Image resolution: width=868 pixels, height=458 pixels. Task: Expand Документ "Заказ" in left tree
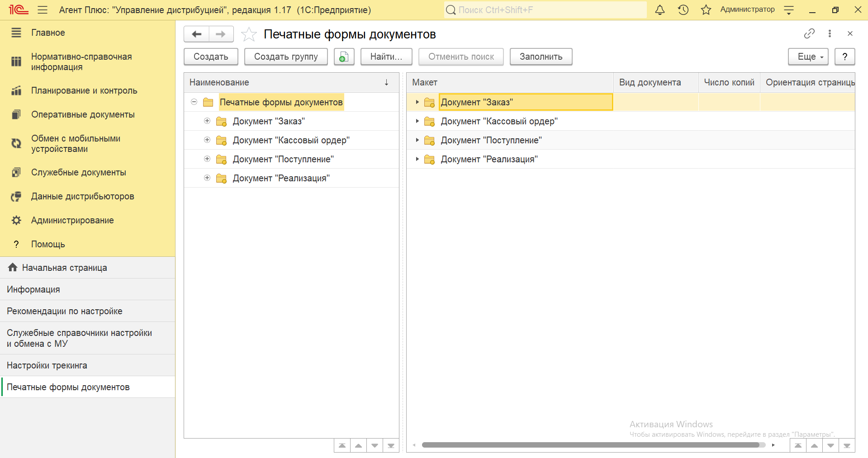click(x=207, y=121)
